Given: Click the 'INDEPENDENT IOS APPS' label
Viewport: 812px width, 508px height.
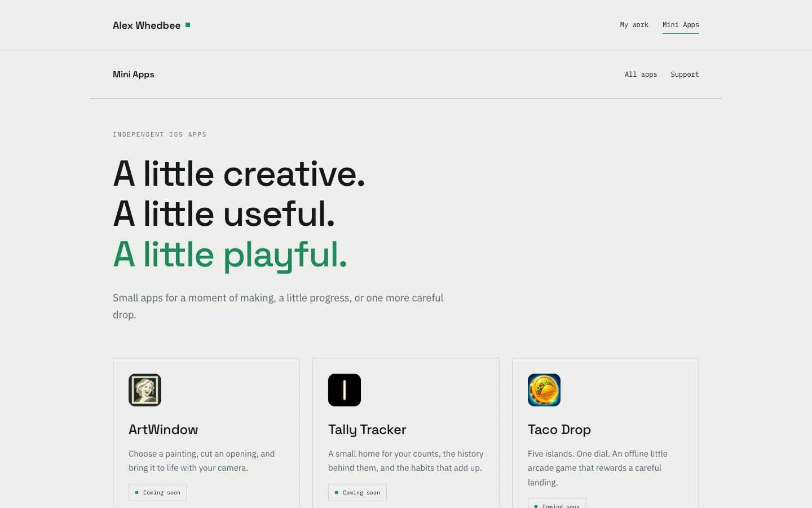Looking at the screenshot, I should pos(160,134).
